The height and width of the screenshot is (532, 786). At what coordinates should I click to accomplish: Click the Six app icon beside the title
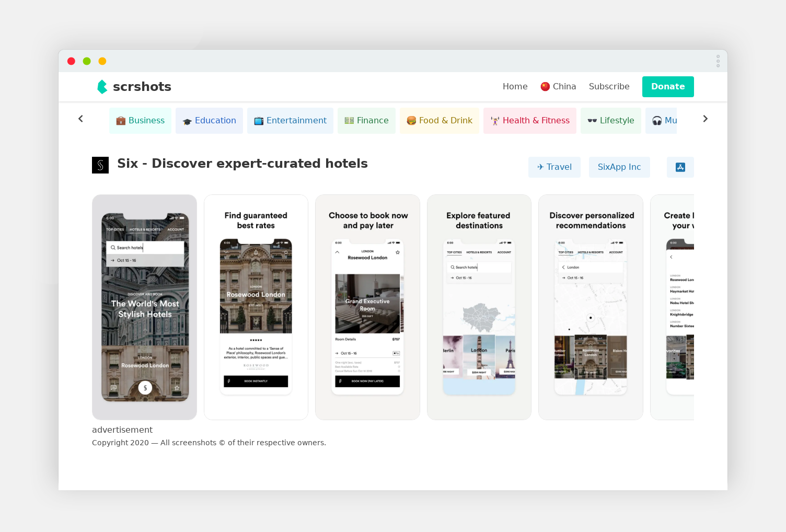pyautogui.click(x=100, y=165)
